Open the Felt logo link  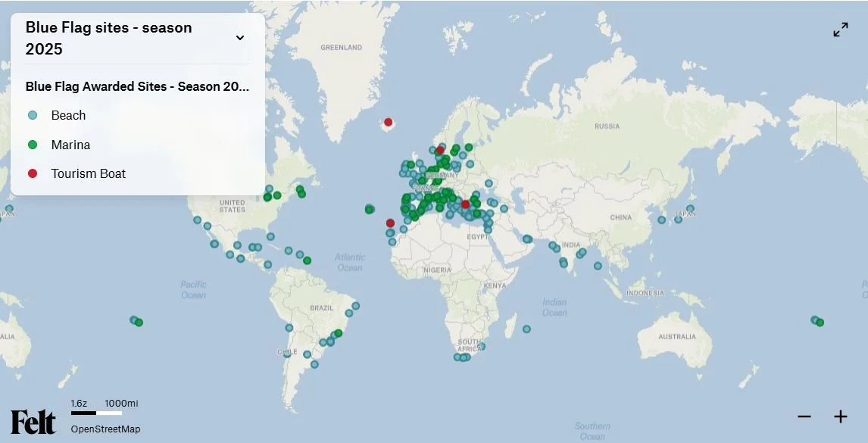33,422
